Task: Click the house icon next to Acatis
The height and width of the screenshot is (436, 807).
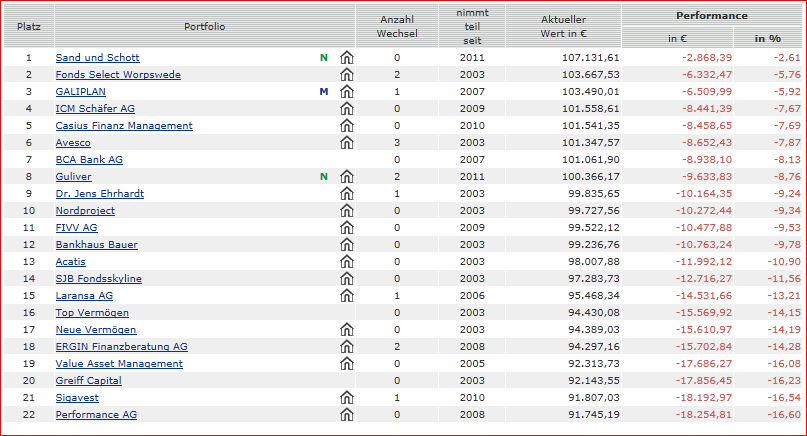Action: pyautogui.click(x=347, y=262)
